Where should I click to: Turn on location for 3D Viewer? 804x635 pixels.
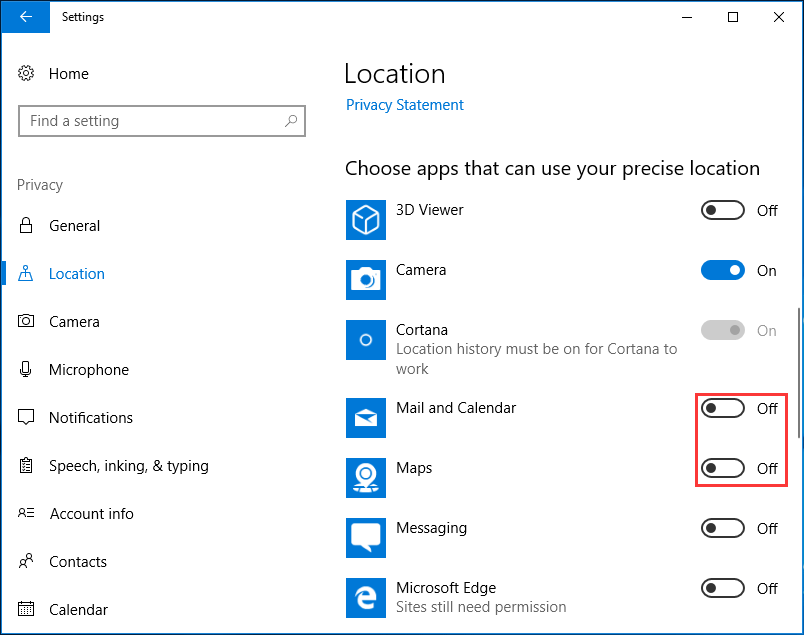[722, 210]
